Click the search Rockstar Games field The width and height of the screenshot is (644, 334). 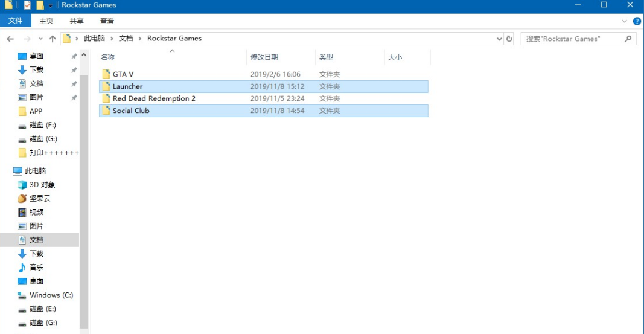click(572, 39)
